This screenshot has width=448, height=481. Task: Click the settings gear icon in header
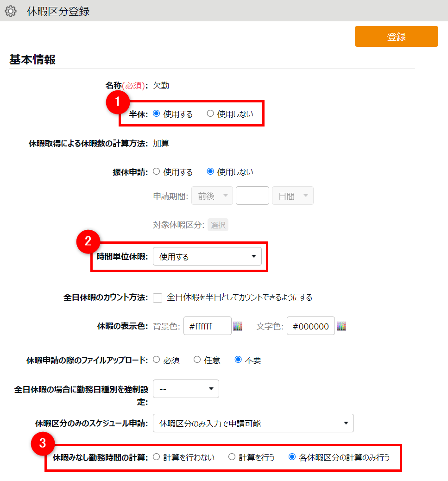click(x=11, y=11)
